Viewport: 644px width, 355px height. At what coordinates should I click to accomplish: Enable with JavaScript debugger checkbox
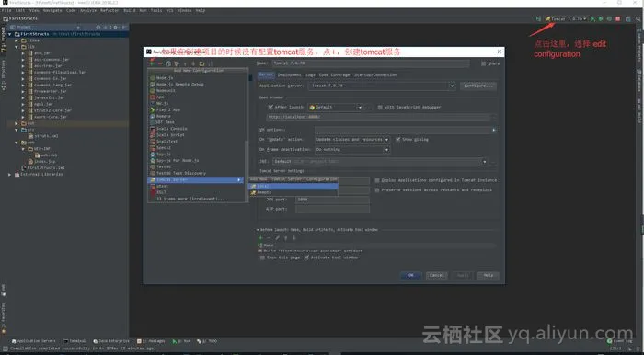tap(380, 107)
